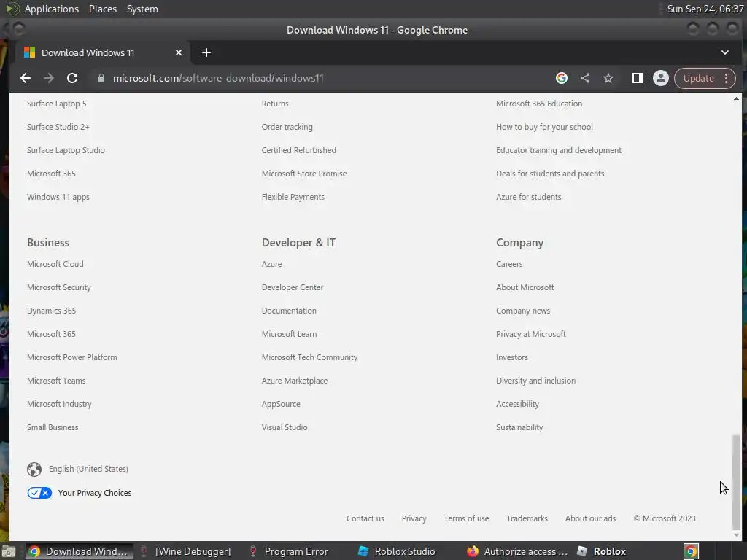Go back with the browser back arrow
747x560 pixels.
click(26, 78)
